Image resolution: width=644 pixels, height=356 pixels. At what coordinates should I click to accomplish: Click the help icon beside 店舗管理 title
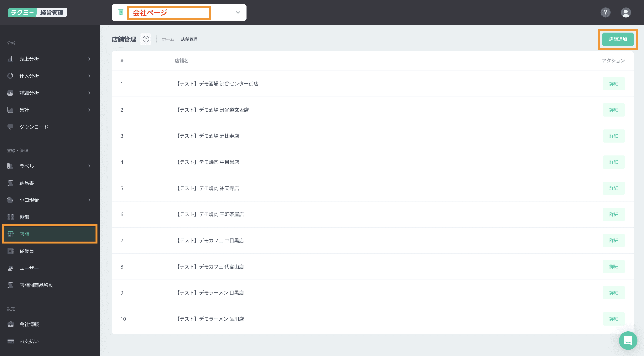(x=146, y=39)
